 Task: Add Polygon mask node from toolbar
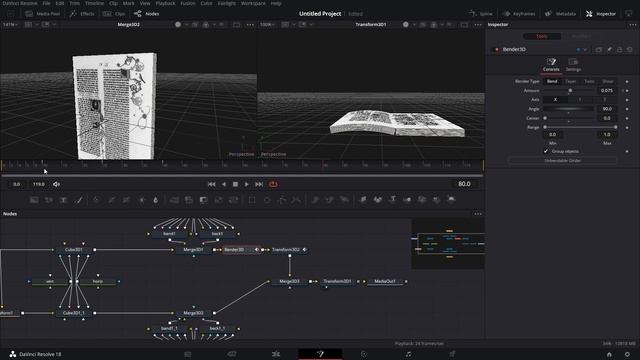(x=282, y=200)
